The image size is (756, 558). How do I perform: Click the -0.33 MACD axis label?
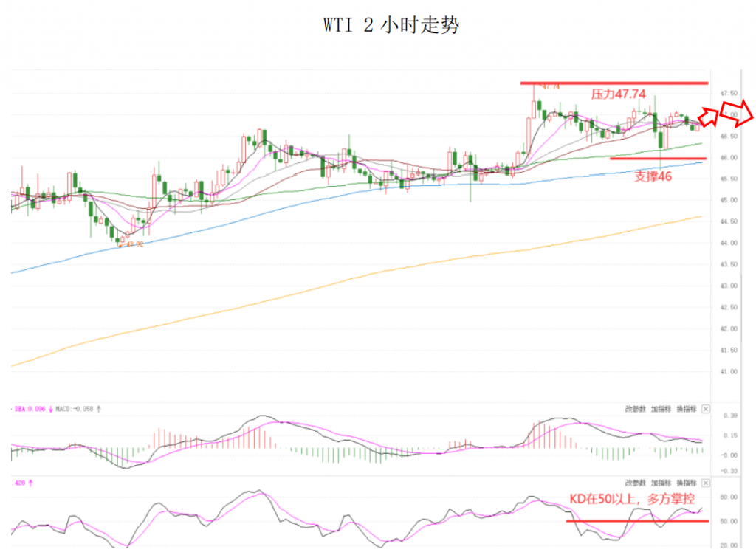point(729,471)
